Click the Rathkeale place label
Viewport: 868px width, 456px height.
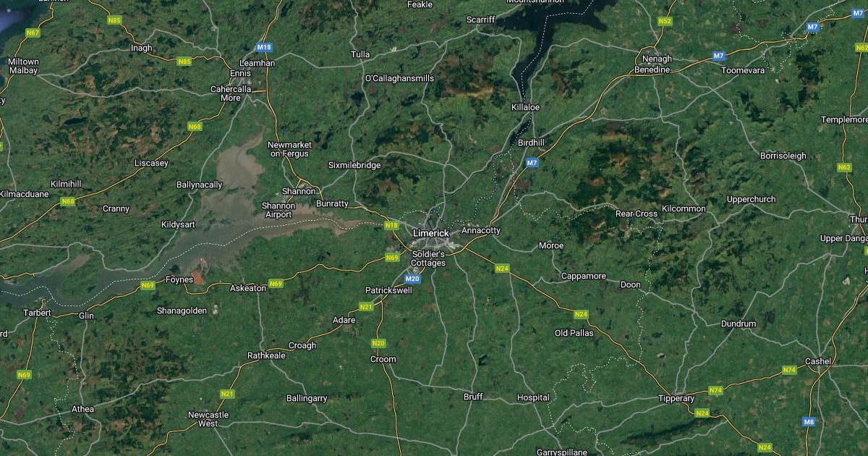tap(267, 355)
